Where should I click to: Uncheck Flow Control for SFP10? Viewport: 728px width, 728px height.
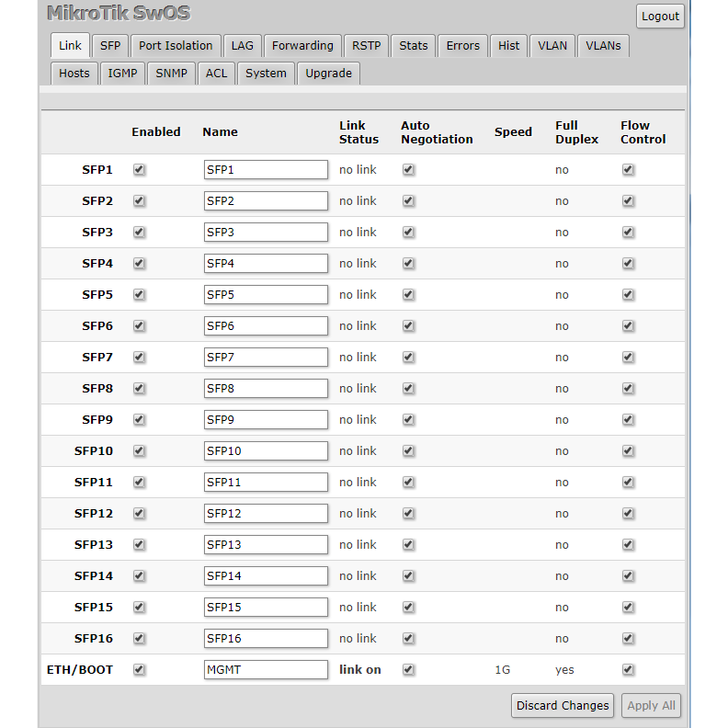click(628, 451)
